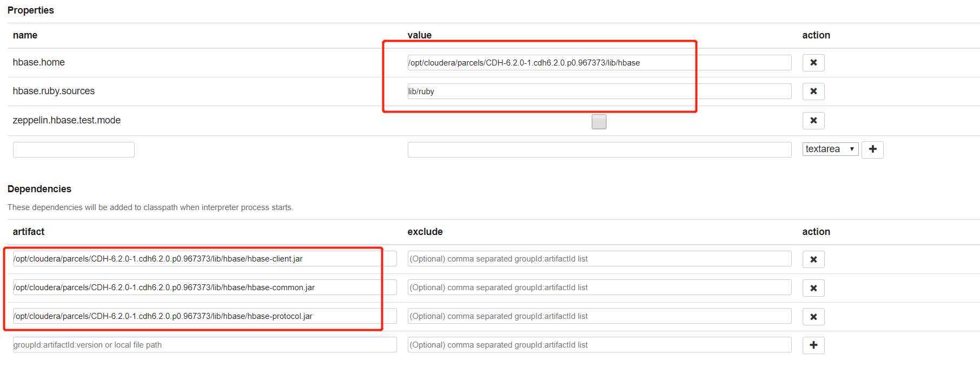The width and height of the screenshot is (980, 366).
Task: Edit the hbase-protocol.jar artifact path
Action: point(204,316)
